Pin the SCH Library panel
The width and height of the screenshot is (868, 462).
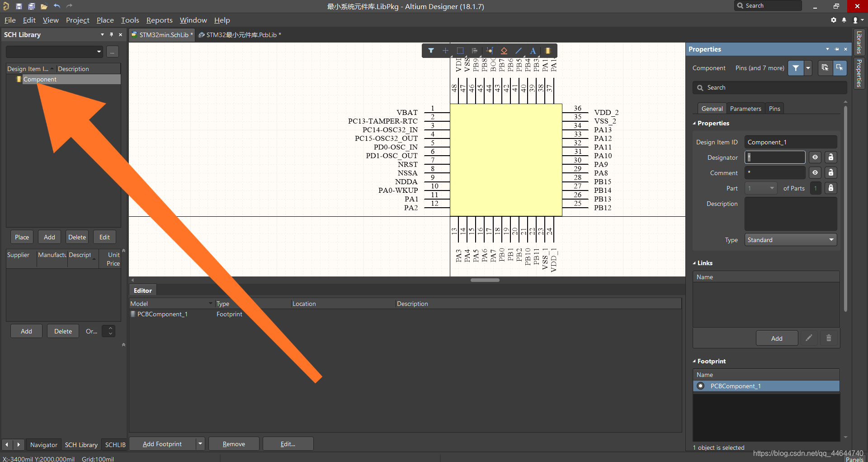pos(111,34)
